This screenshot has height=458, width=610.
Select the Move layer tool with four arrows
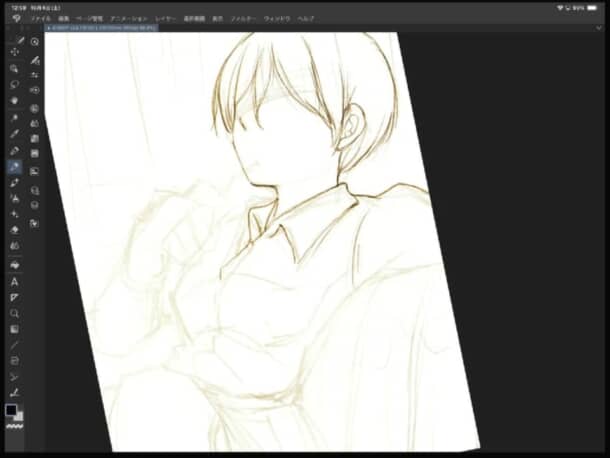pos(15,52)
